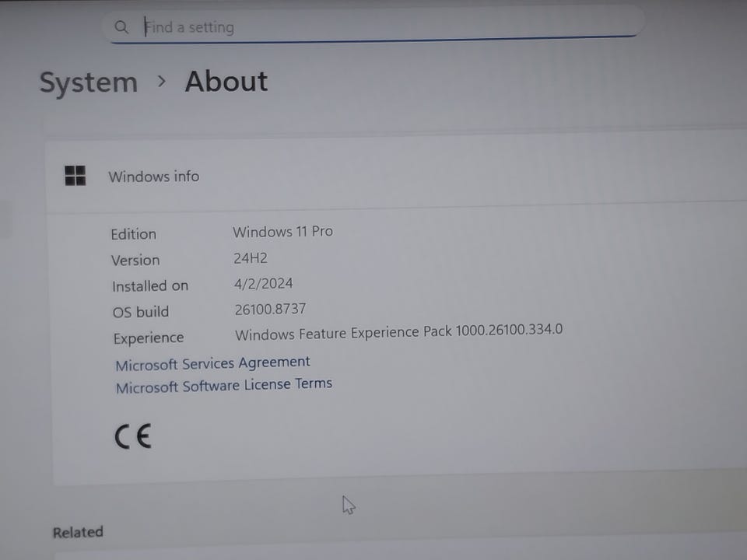Click the search magnifier icon

tap(121, 27)
